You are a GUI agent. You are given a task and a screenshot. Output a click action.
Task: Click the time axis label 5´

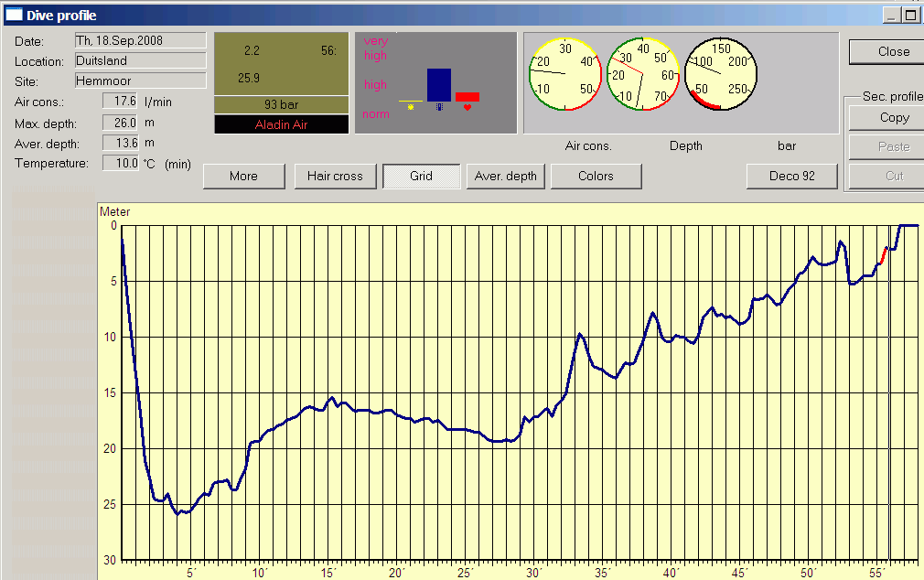tap(191, 573)
